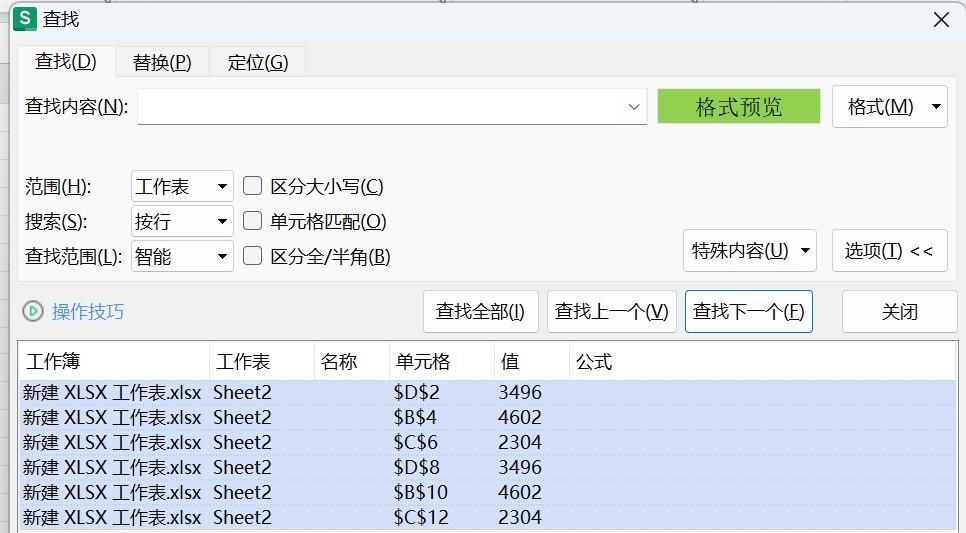Select result row with cell $C$6
The image size is (966, 533).
(488, 442)
